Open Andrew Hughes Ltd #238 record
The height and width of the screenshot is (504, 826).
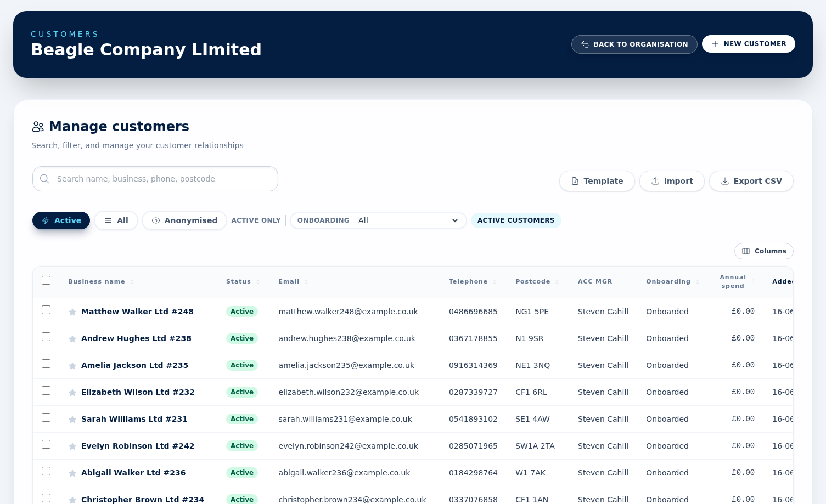tap(136, 338)
